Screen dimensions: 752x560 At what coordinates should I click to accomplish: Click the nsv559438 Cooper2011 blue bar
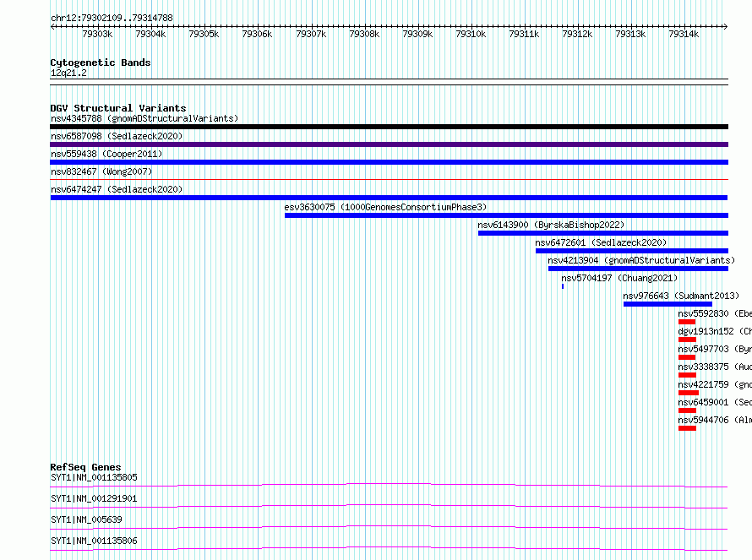[x=389, y=162]
